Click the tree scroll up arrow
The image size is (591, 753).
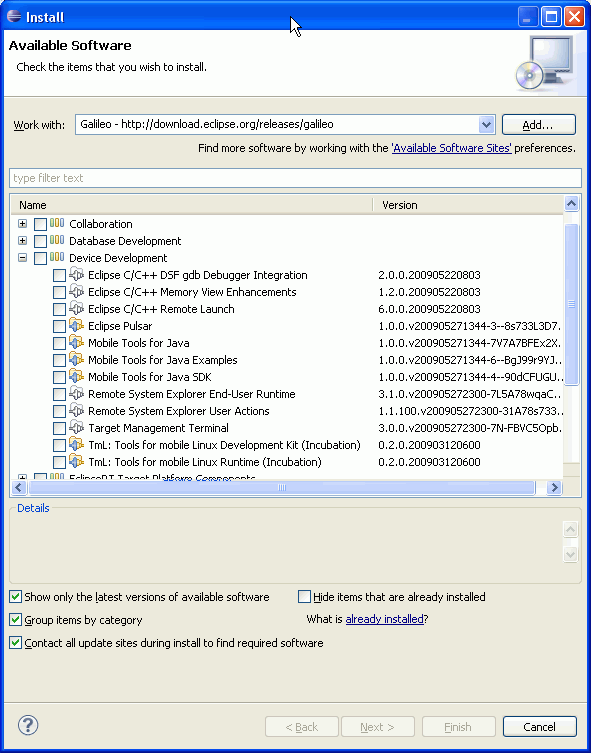571,204
